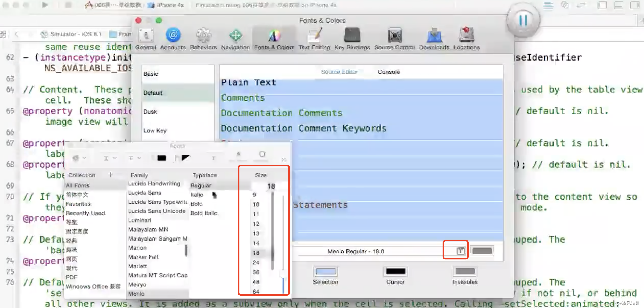Select the Favorites collection
Viewport: 644px width, 308px height.
(95, 204)
